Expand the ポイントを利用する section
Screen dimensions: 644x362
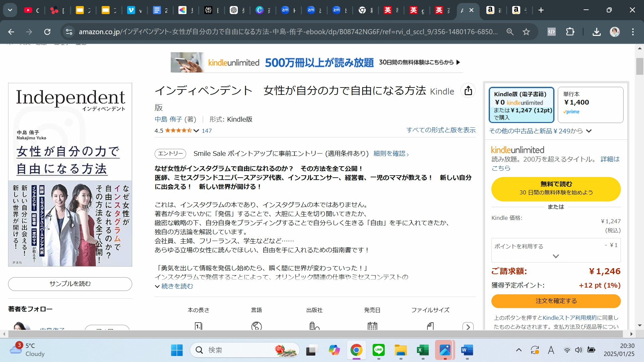point(556,250)
